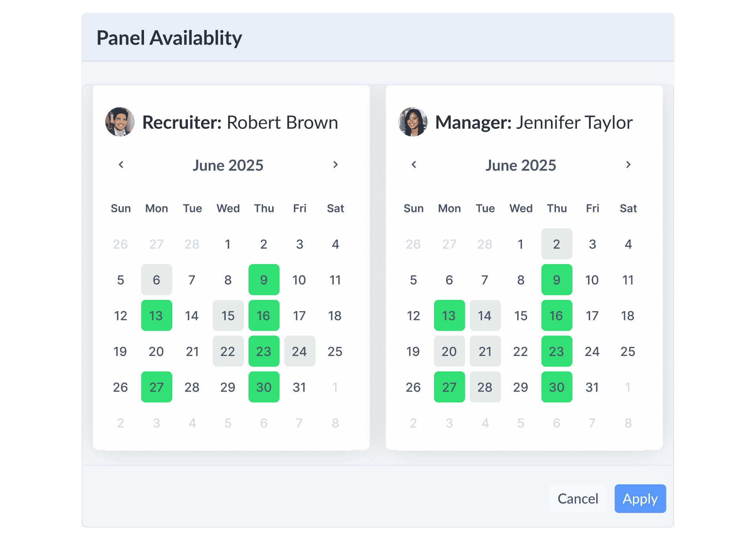Choose day 14 in Recruiter calendar

(x=192, y=315)
